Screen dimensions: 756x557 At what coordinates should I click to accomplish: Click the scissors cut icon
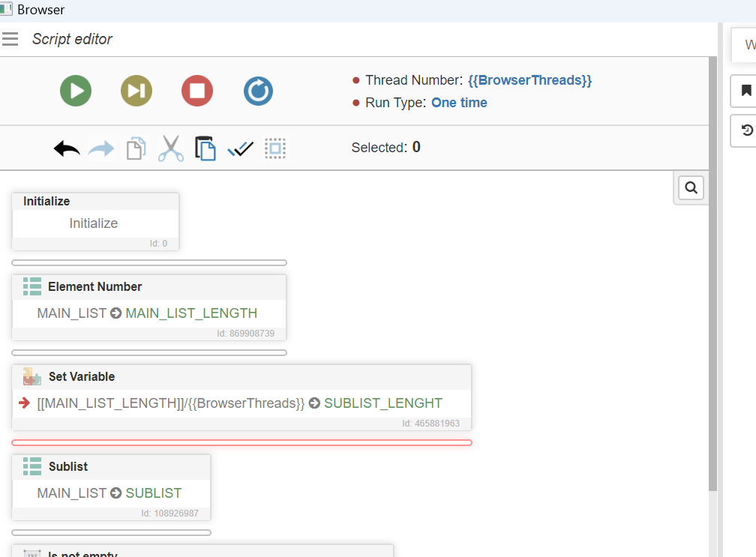(x=171, y=148)
